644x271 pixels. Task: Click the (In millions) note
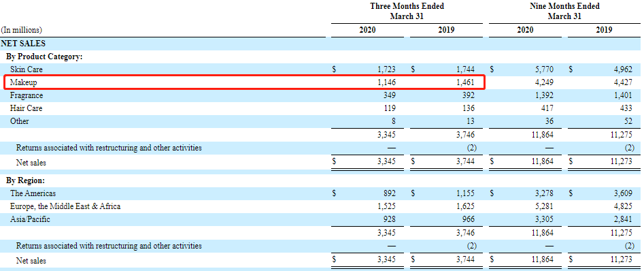[21, 30]
